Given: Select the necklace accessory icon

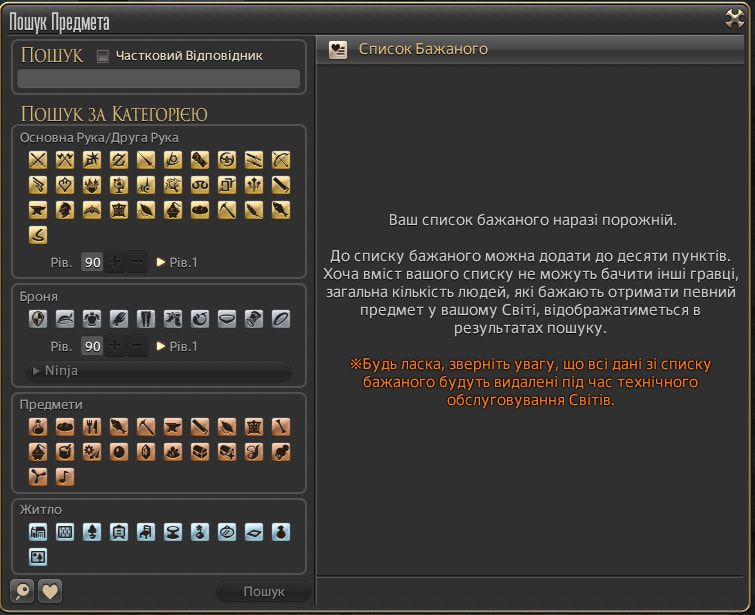Looking at the screenshot, I should click(227, 319).
